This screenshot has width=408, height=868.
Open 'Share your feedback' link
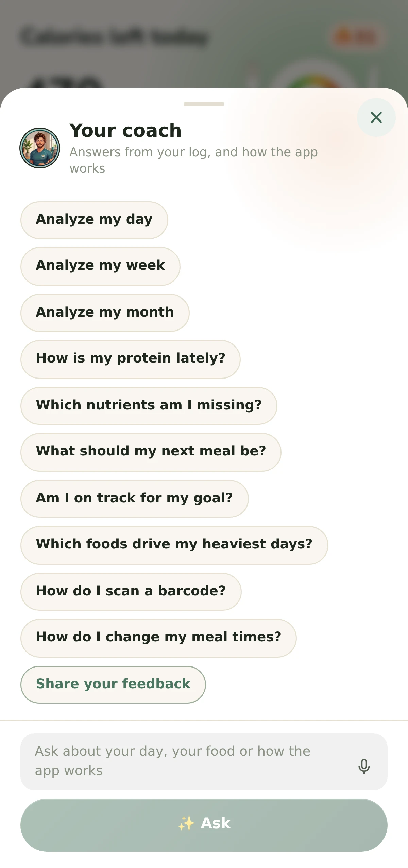113,685
